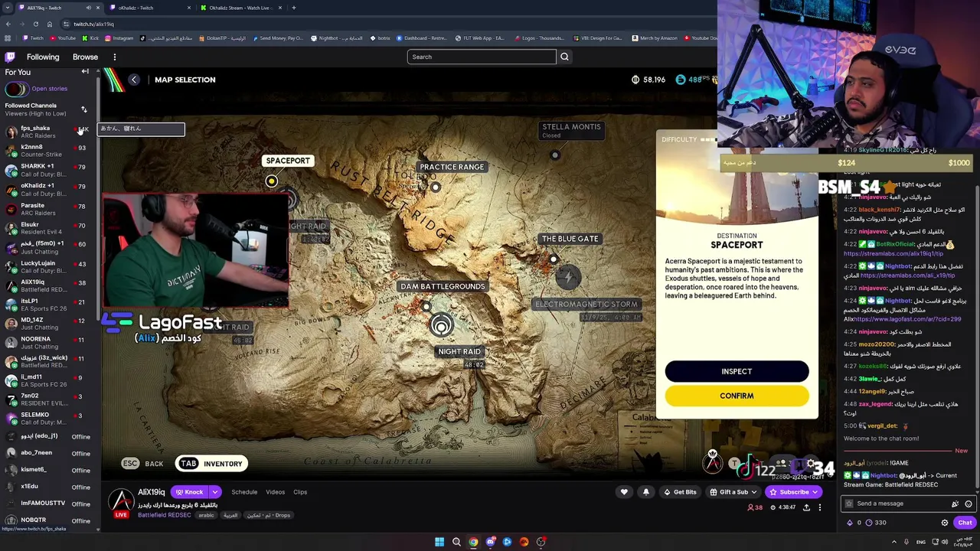
Task: Open stories link
Action: tap(49, 89)
